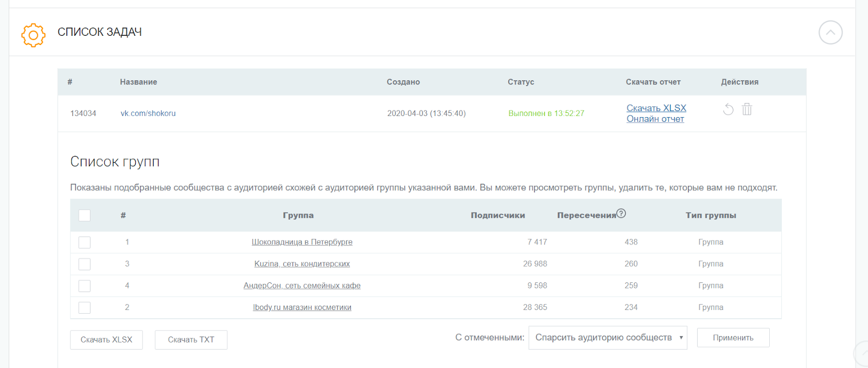This screenshot has height=368, width=868.
Task: Select the Kuzina group checkbox
Action: [85, 264]
